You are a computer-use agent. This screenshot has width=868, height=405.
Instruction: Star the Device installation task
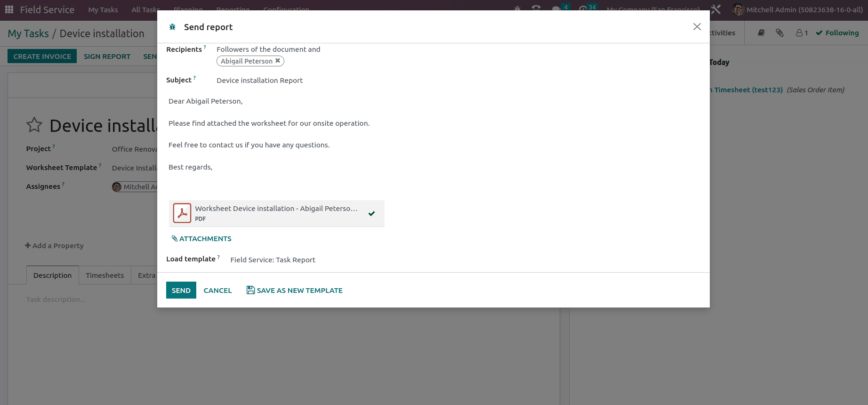tap(34, 125)
